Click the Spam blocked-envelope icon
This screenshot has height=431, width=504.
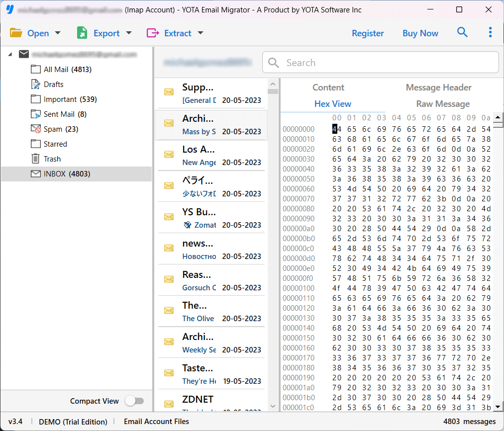(36, 129)
